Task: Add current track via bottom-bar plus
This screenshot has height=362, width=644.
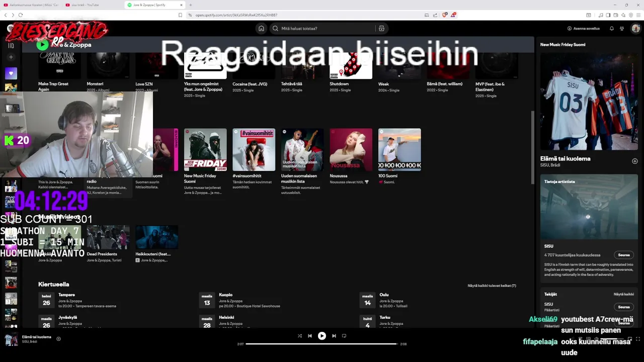Action: (x=58, y=339)
